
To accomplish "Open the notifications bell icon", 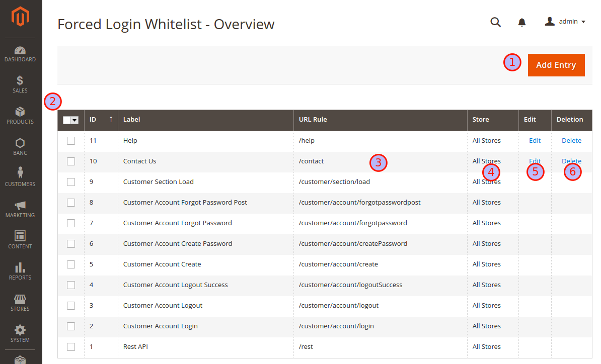I will pyautogui.click(x=522, y=22).
